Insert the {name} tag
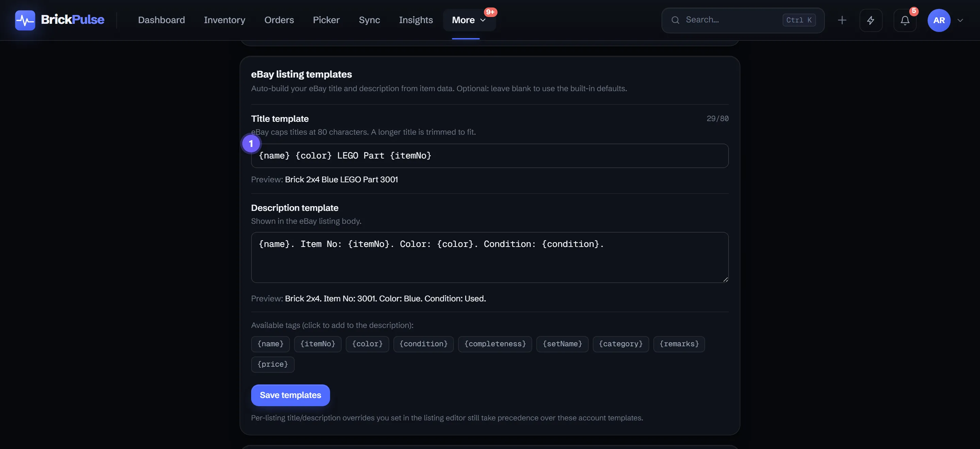The height and width of the screenshot is (449, 980). 271,344
